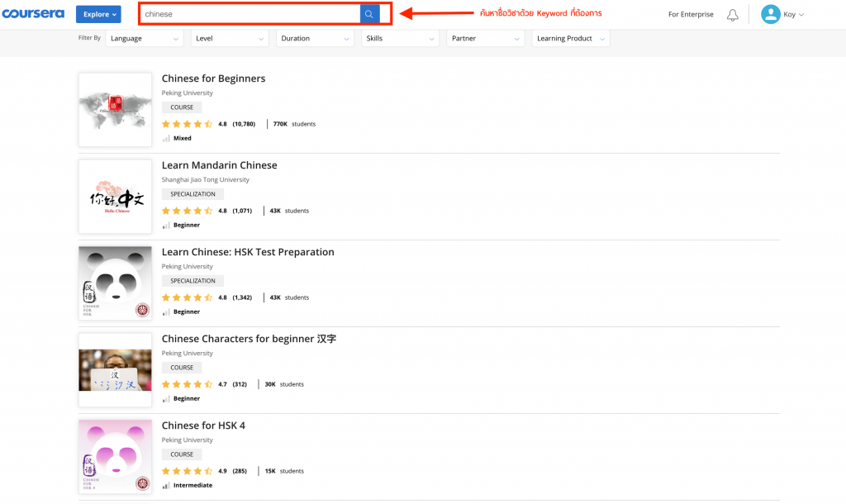
Task: Click Beginner label under Chinese Characters for beginner
Action: tap(187, 399)
